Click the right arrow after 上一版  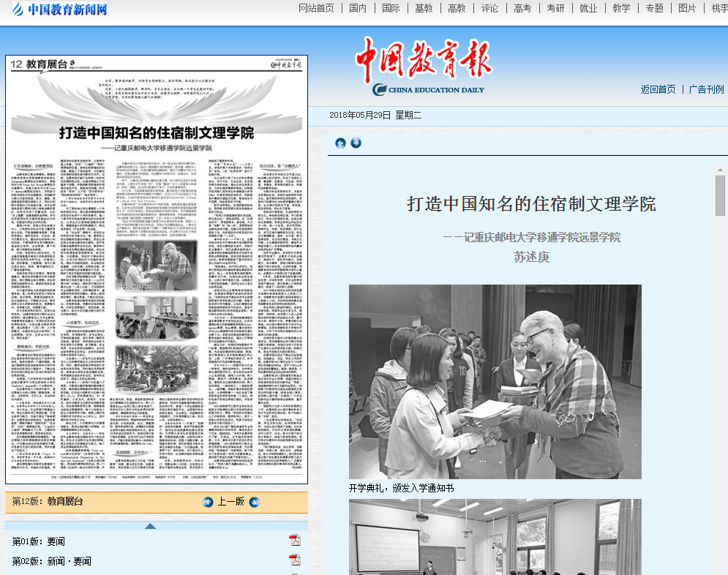tap(254, 502)
